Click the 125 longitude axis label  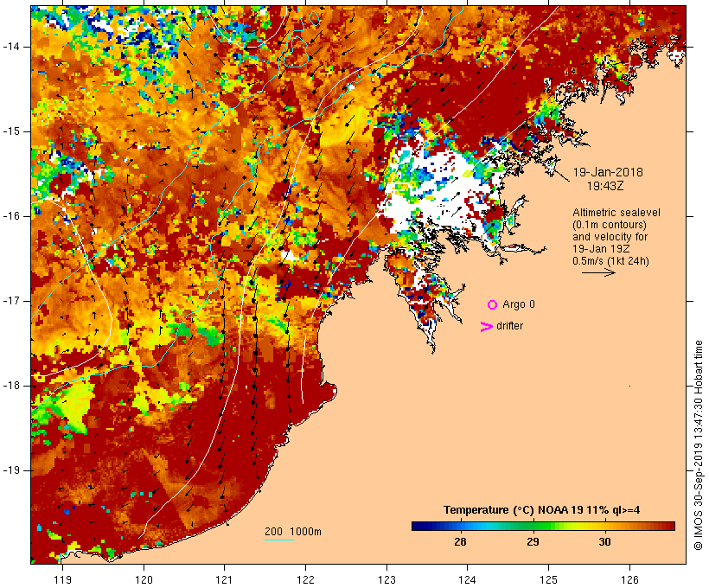[x=548, y=579]
